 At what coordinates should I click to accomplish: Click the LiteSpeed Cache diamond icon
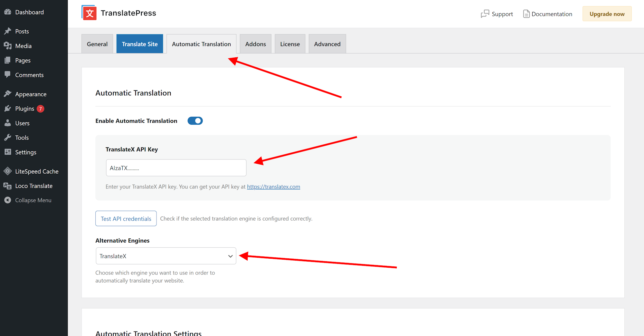click(x=8, y=171)
